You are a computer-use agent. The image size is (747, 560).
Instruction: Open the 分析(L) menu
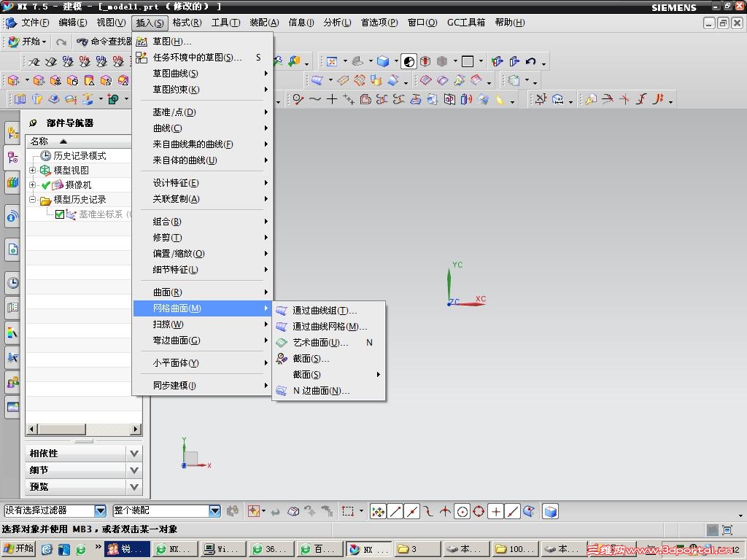[x=337, y=23]
